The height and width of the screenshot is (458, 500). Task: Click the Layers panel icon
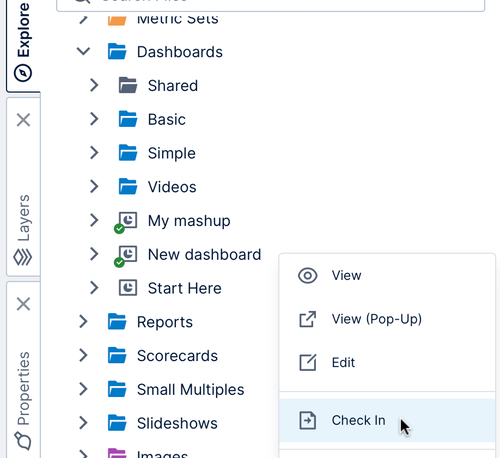pyautogui.click(x=23, y=257)
